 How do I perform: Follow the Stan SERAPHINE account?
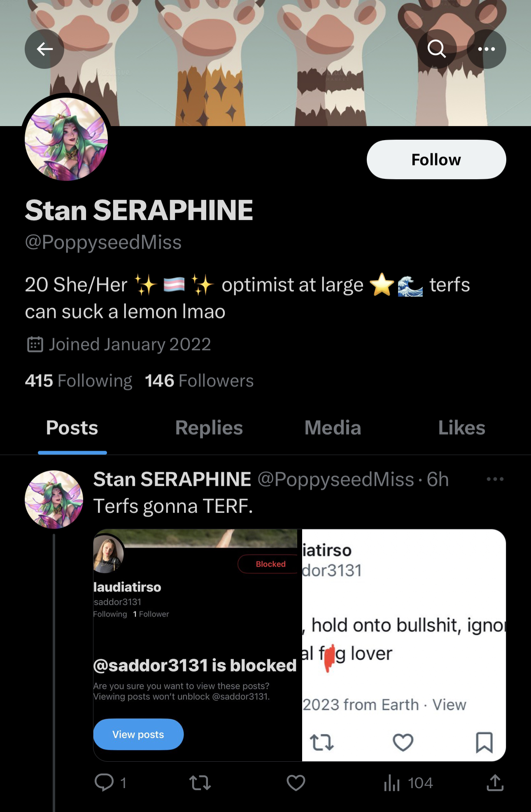point(436,159)
